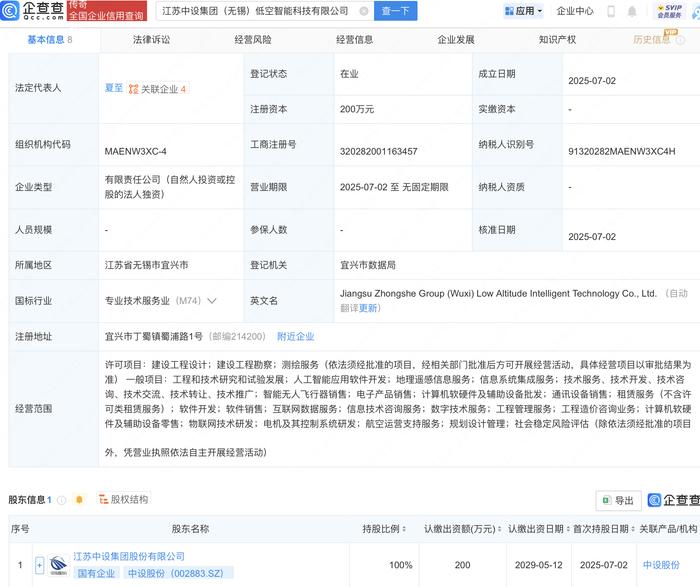
Task: Click the Qcc.com 企查查 logo
Action: coord(32,10)
